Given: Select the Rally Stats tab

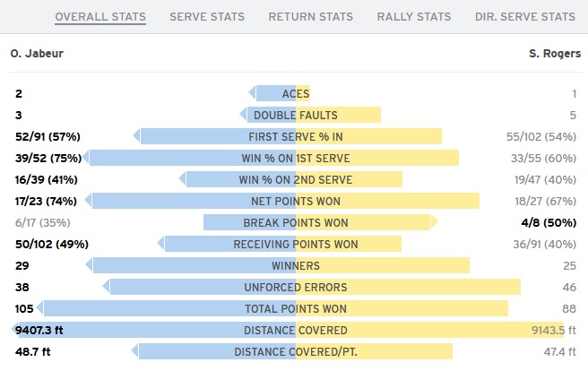Looking at the screenshot, I should (x=414, y=17).
